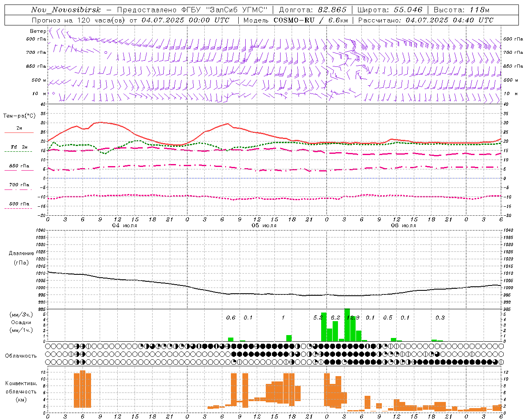Click the '05 июля' date label
Image resolution: width=525 pixels, height=420 pixels.
[264, 226]
